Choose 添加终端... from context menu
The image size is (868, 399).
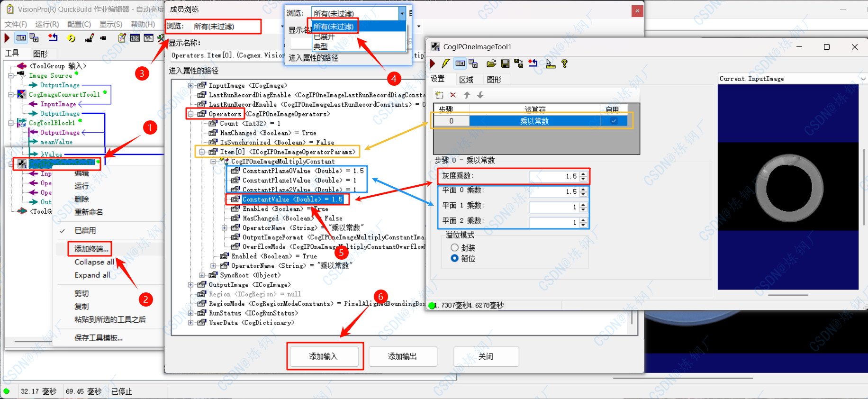pyautogui.click(x=91, y=249)
